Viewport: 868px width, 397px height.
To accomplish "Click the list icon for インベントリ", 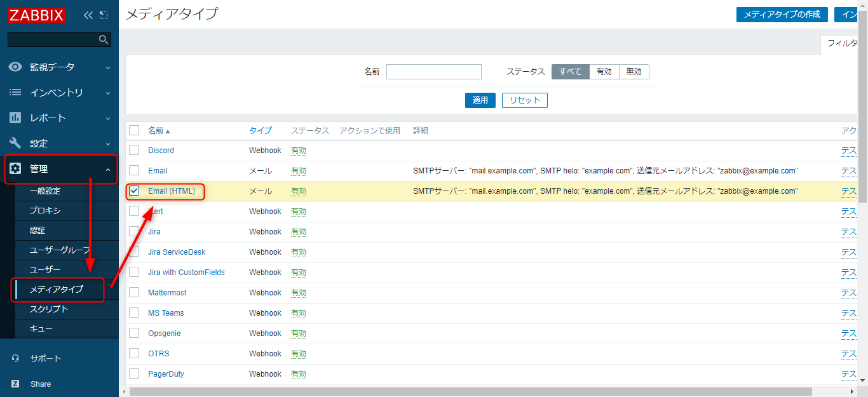I will coord(15,92).
